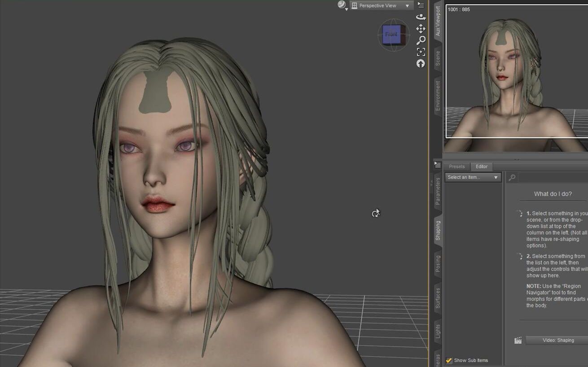Open the viewport options hamburger icon
The width and height of the screenshot is (588, 367).
click(x=420, y=5)
